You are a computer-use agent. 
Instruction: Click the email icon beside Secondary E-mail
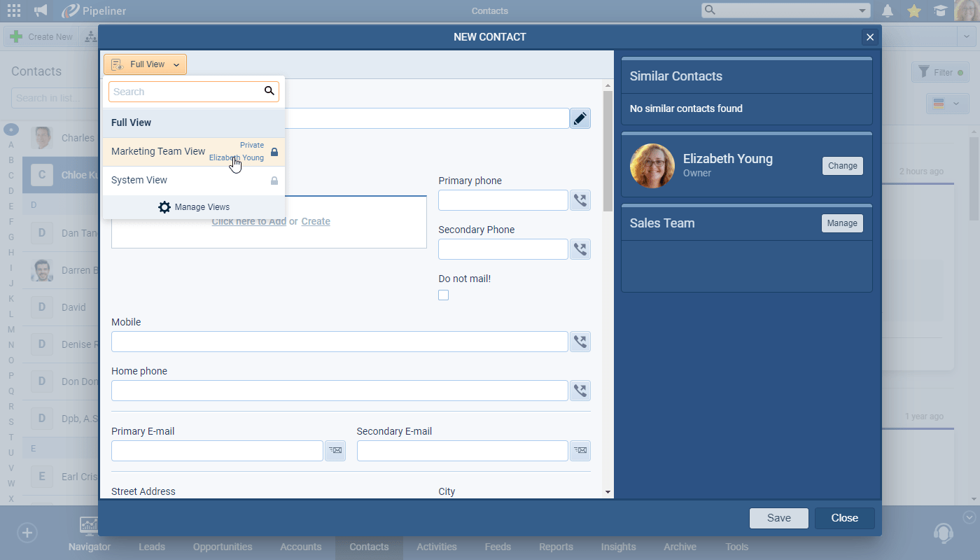pyautogui.click(x=580, y=451)
